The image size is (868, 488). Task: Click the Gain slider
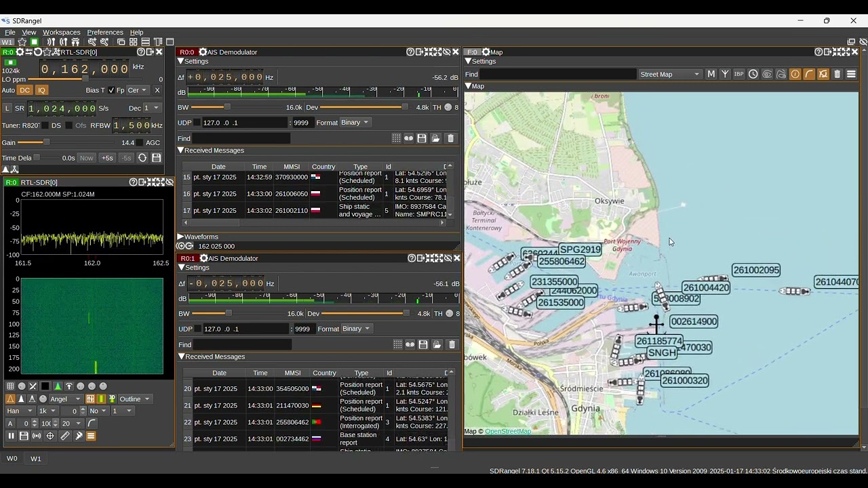tap(65, 142)
